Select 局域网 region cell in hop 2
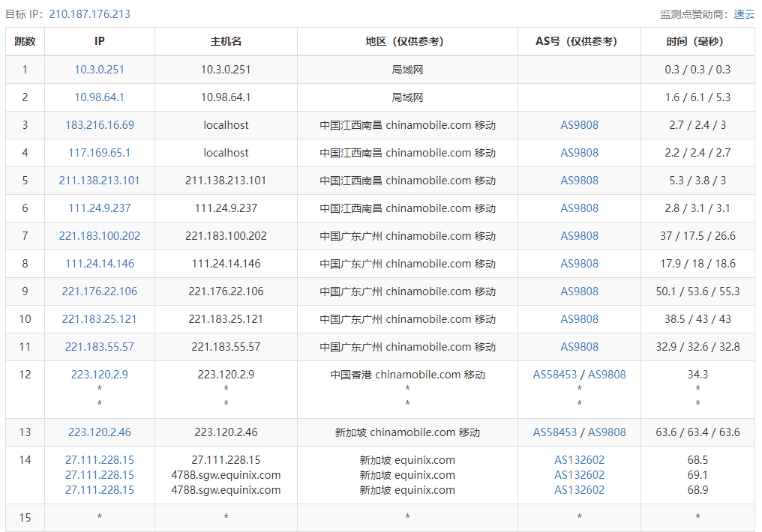The height and width of the screenshot is (532, 762). (x=407, y=97)
